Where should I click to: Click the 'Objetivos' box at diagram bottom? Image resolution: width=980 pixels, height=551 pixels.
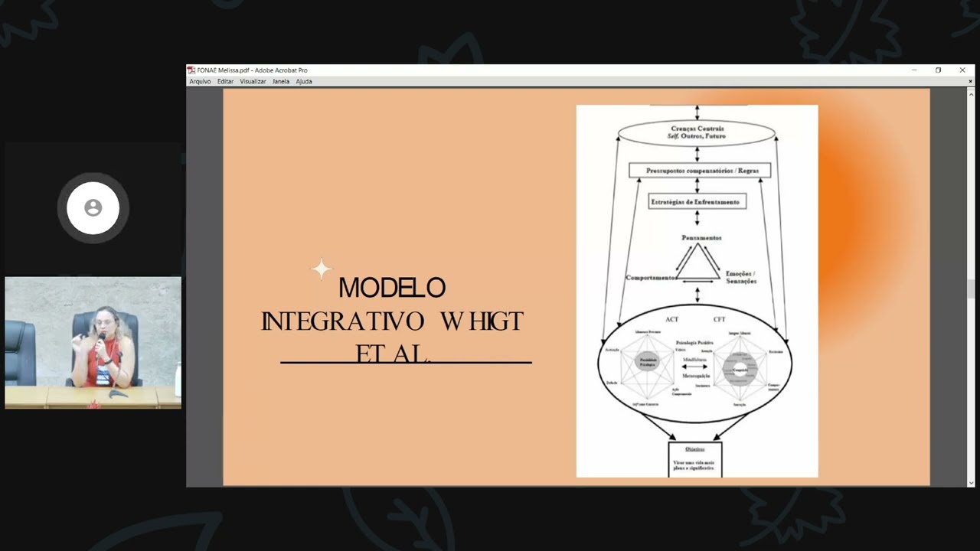[695, 459]
